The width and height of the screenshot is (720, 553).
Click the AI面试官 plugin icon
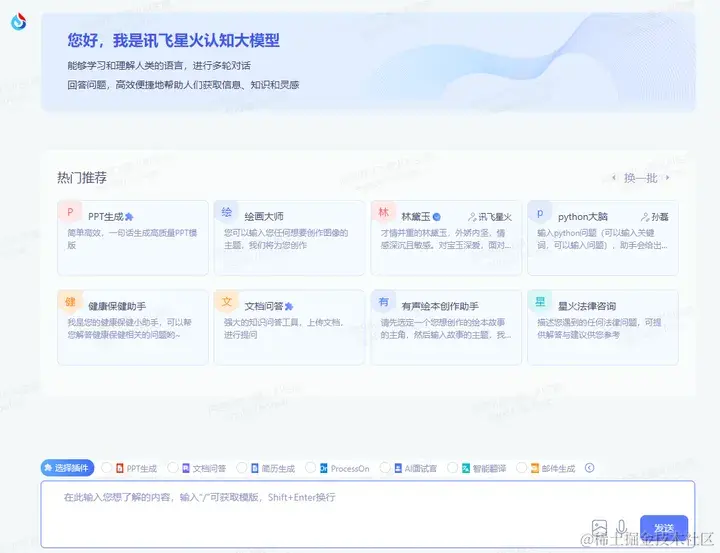click(398, 468)
